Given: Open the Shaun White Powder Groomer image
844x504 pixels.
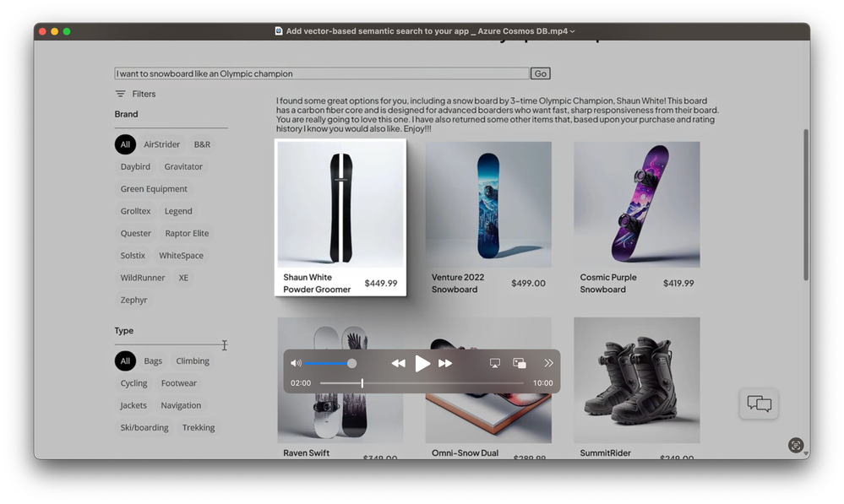Looking at the screenshot, I should [340, 204].
